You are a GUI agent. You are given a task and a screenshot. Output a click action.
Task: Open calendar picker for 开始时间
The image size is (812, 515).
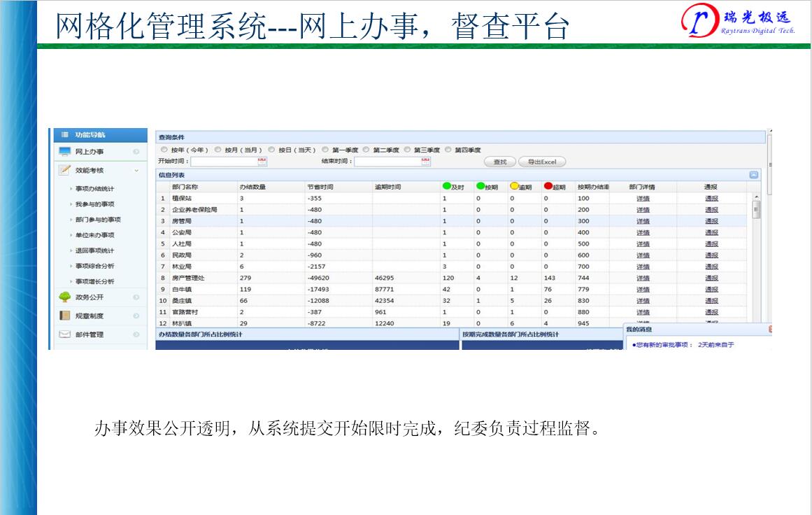coord(262,162)
